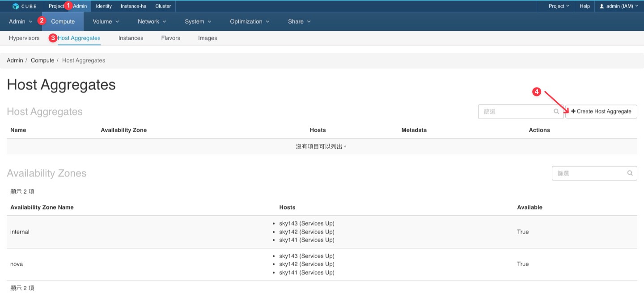Open the Admin tab in top bar
Screen dimensions: 644x297
(80, 6)
